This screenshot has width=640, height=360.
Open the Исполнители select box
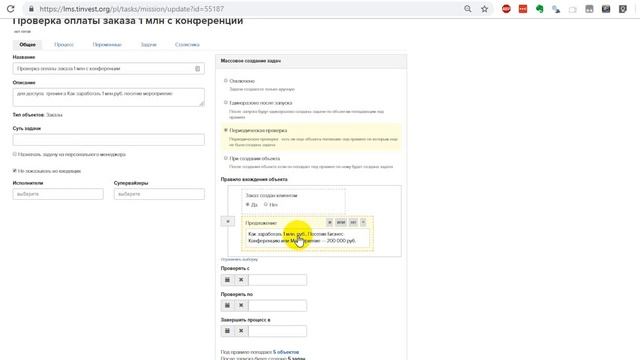tap(58, 194)
